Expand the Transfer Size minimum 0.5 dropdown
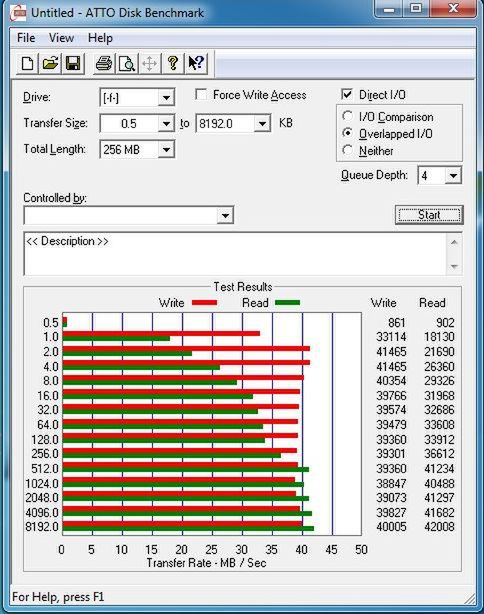 pyautogui.click(x=166, y=124)
